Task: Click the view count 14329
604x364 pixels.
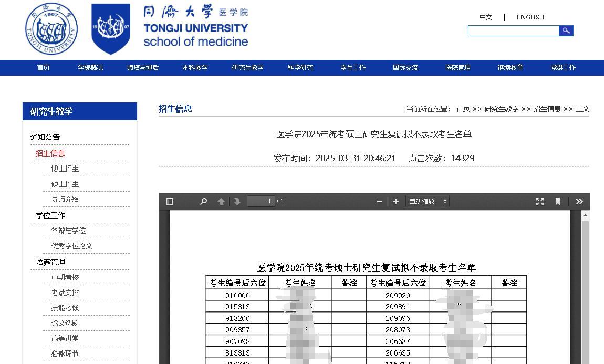Action: point(462,158)
